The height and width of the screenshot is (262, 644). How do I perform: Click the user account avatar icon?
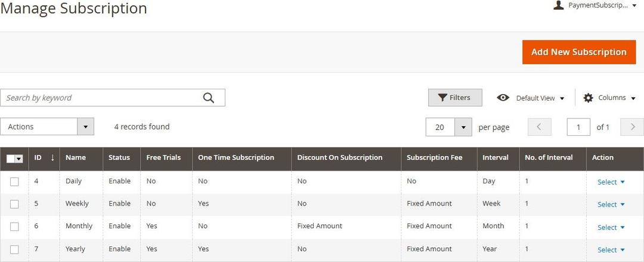click(558, 5)
